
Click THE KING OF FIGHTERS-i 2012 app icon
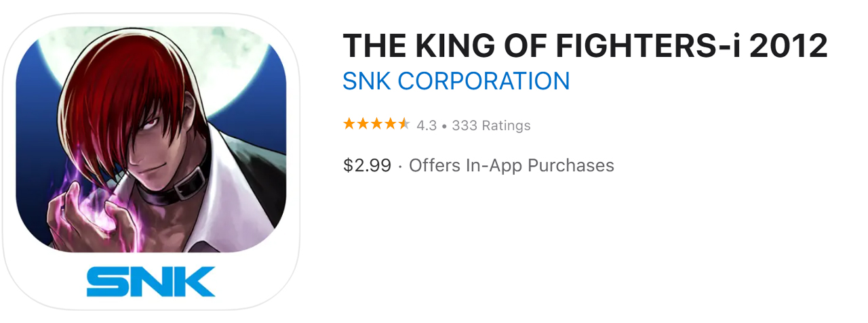pos(151,161)
